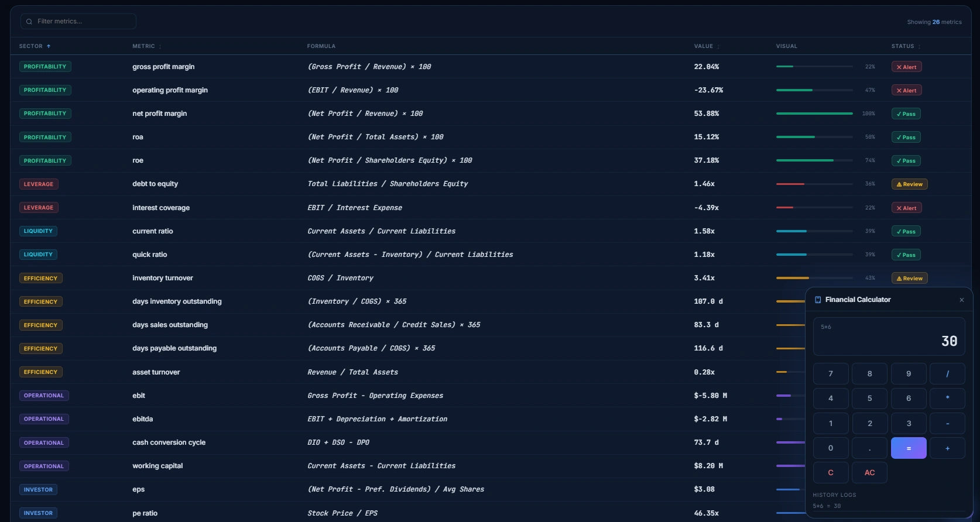
Task: Click the roe progress bar
Action: pos(814,160)
